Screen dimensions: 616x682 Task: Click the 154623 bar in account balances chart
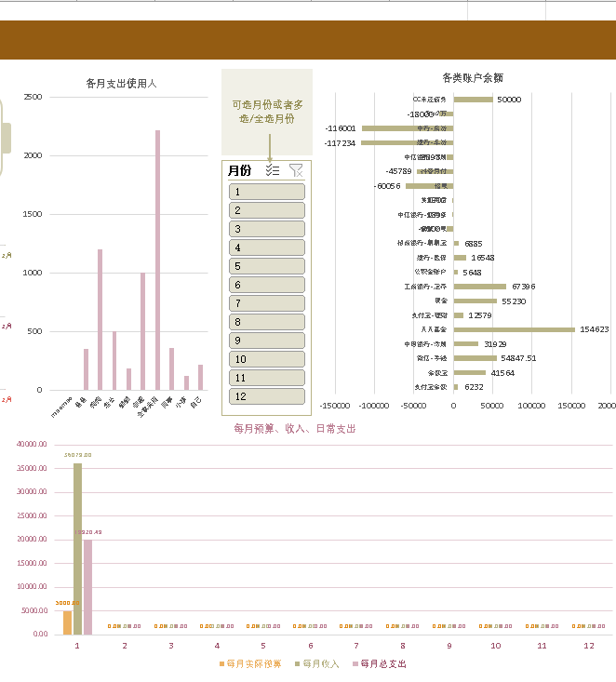[x=514, y=328]
